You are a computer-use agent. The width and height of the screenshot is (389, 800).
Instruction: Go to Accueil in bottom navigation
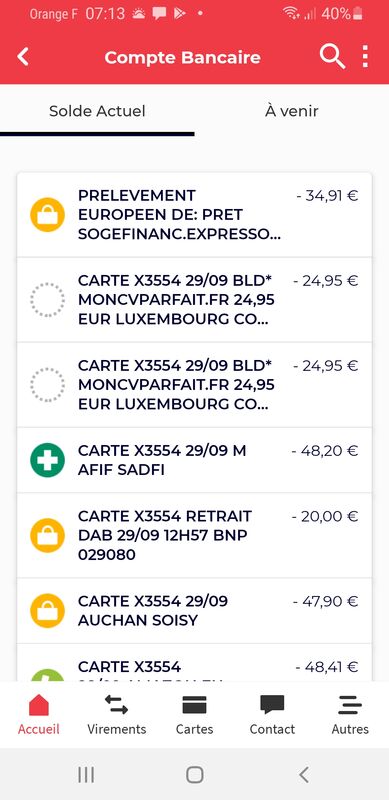(39, 715)
